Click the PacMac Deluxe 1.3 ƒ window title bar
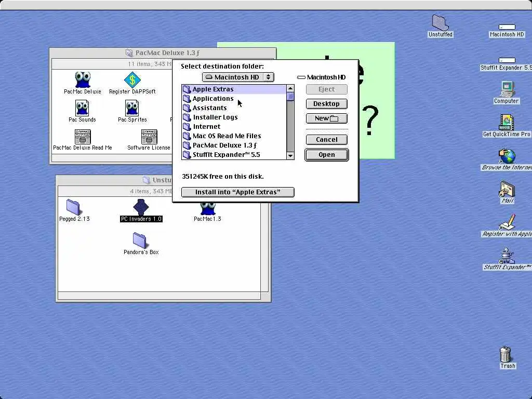 click(163, 53)
